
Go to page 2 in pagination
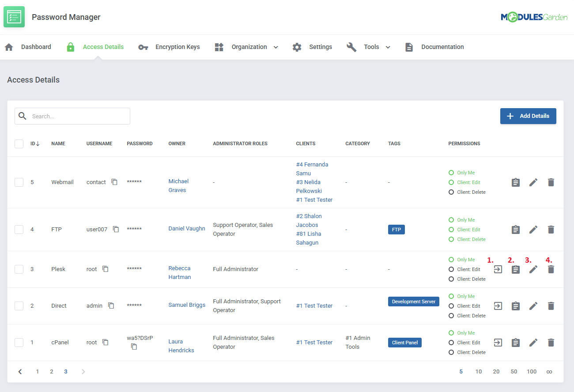point(52,372)
